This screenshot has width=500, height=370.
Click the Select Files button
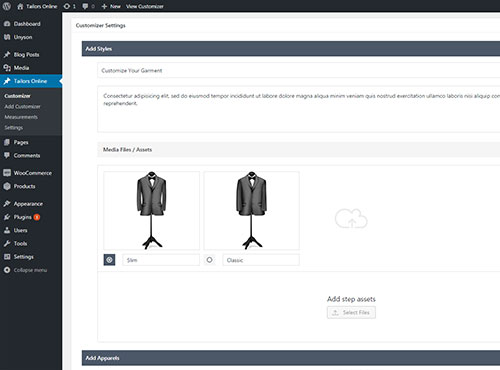(x=351, y=312)
